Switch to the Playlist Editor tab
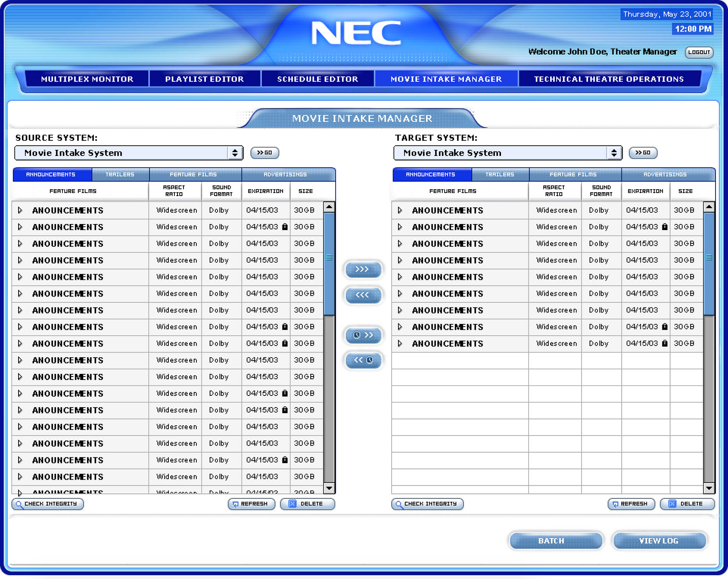The width and height of the screenshot is (728, 579). click(204, 79)
